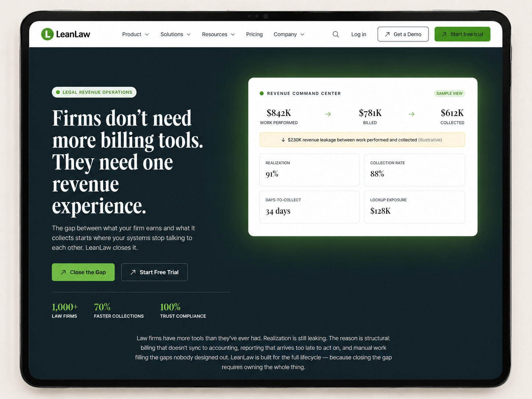
Task: Open the search magnifier icon
Action: 335,34
